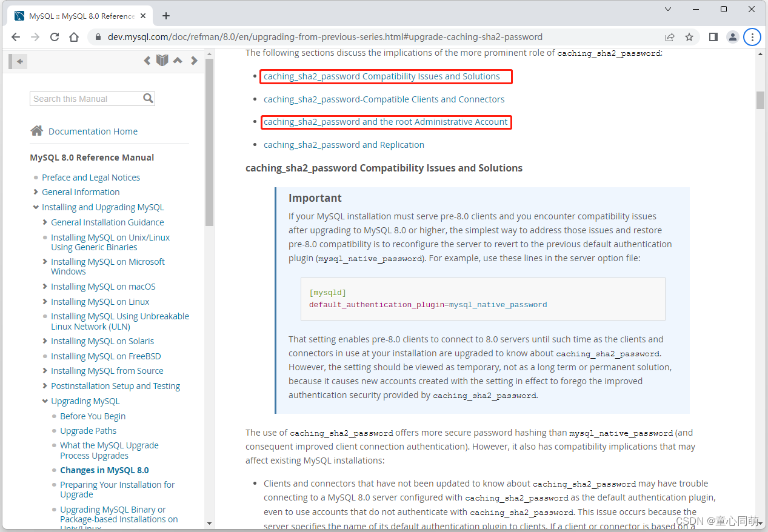
Task: Open the manual start book icon
Action: click(x=162, y=60)
